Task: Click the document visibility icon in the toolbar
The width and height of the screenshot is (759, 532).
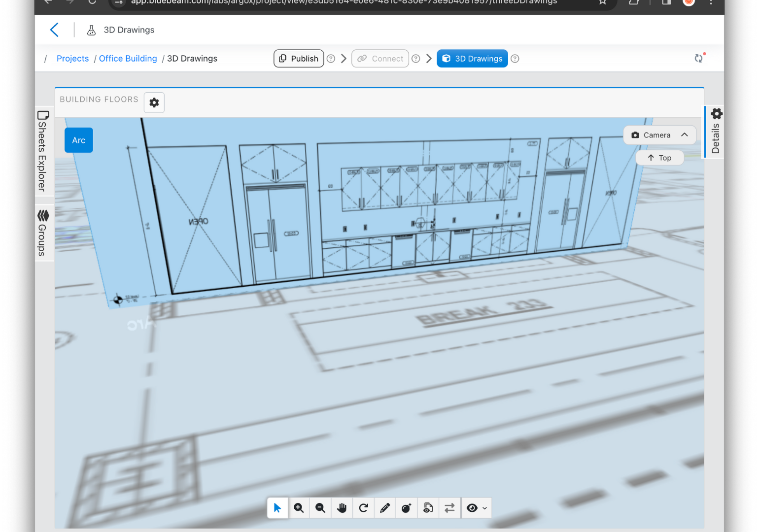Action: [x=428, y=508]
